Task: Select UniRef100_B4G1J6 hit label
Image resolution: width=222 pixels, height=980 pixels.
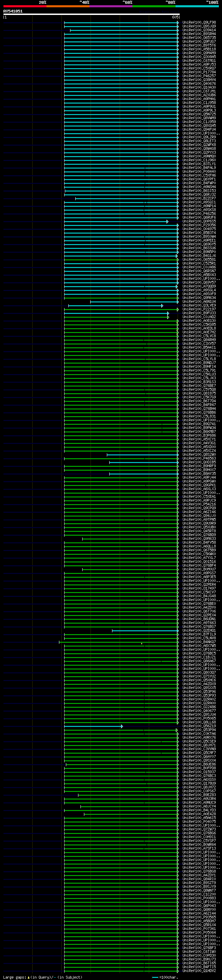Action: coord(199,256)
